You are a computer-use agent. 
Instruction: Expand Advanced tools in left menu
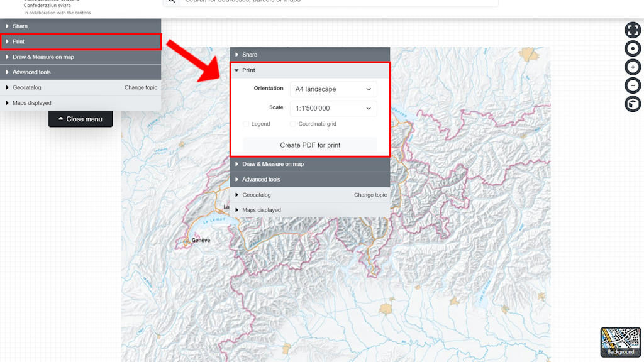click(x=31, y=72)
